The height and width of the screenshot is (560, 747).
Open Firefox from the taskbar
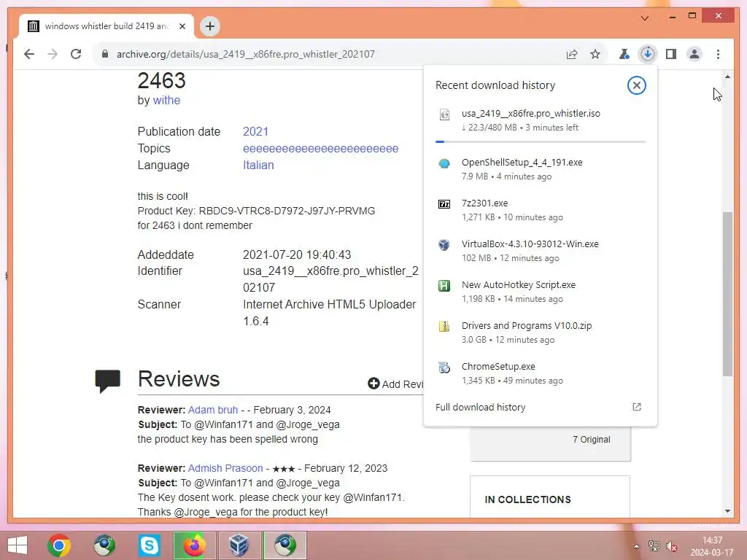194,545
